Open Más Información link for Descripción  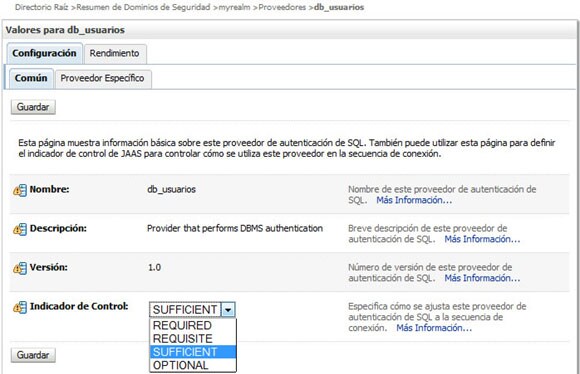[482, 239]
